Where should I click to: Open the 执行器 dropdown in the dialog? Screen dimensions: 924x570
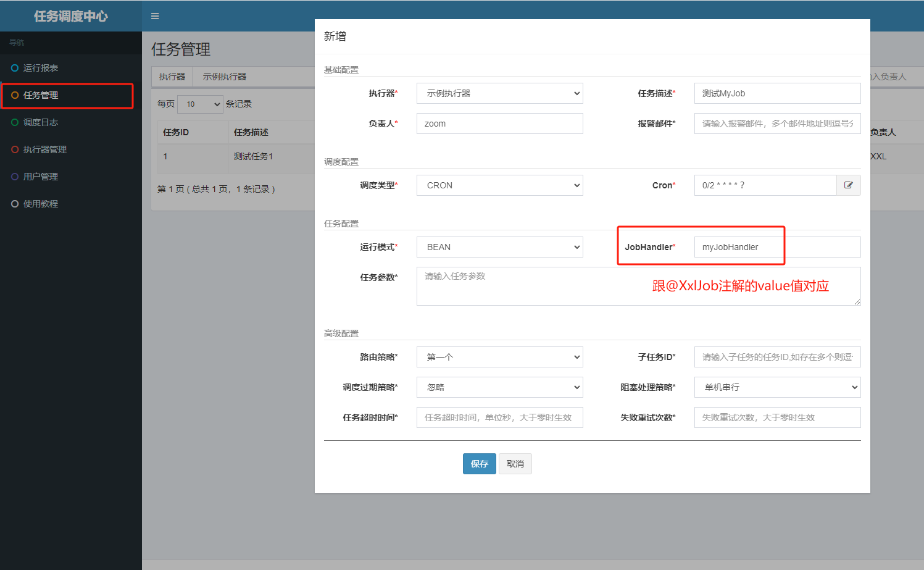[500, 93]
